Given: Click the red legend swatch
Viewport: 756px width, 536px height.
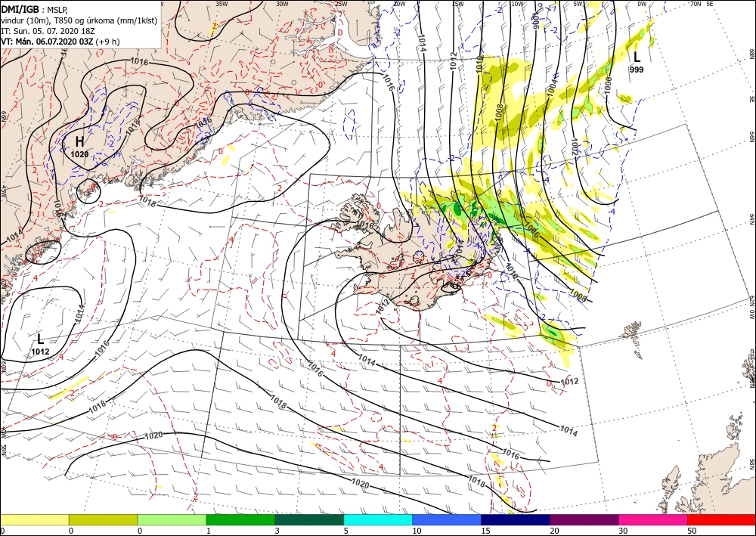Looking at the screenshot, I should [x=721, y=519].
